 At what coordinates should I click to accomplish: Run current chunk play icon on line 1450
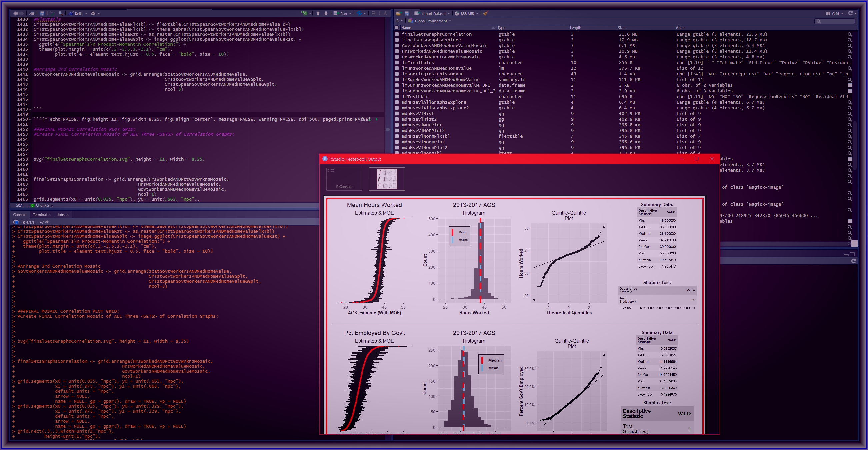click(x=376, y=119)
